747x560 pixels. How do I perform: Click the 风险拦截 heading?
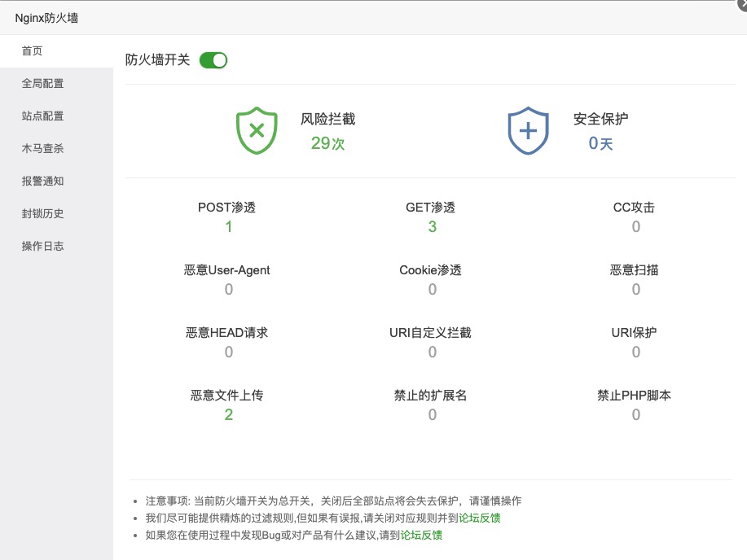[x=327, y=119]
